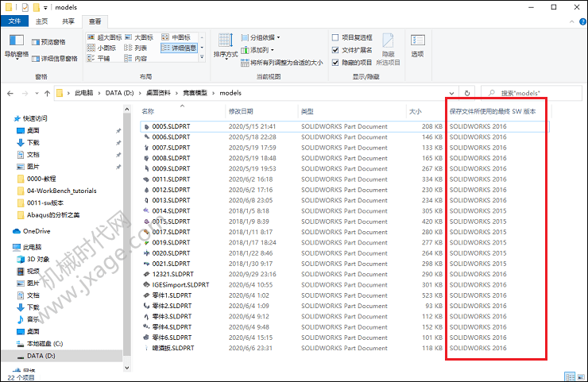Click Size all columns to fit
The image size is (588, 382).
[x=281, y=63]
